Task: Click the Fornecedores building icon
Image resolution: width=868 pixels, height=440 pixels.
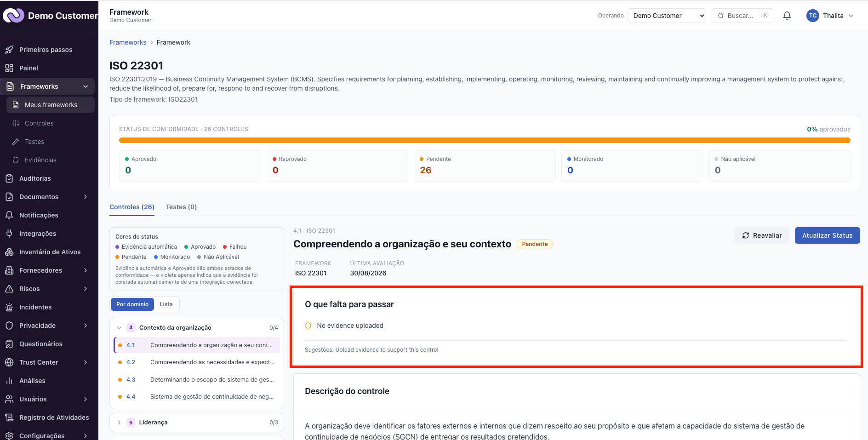Action: click(9, 270)
